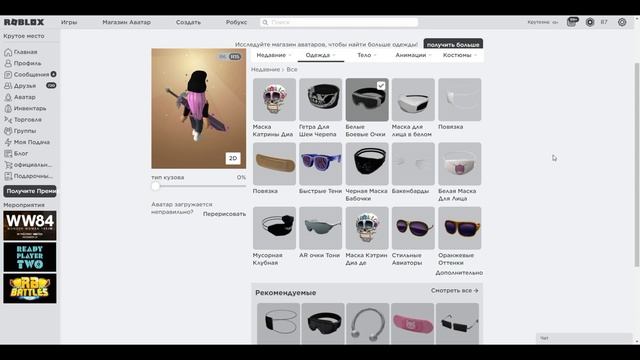Open the Аватар sidebar icon
Image resolution: width=640 pixels, height=360 pixels.
[8, 97]
